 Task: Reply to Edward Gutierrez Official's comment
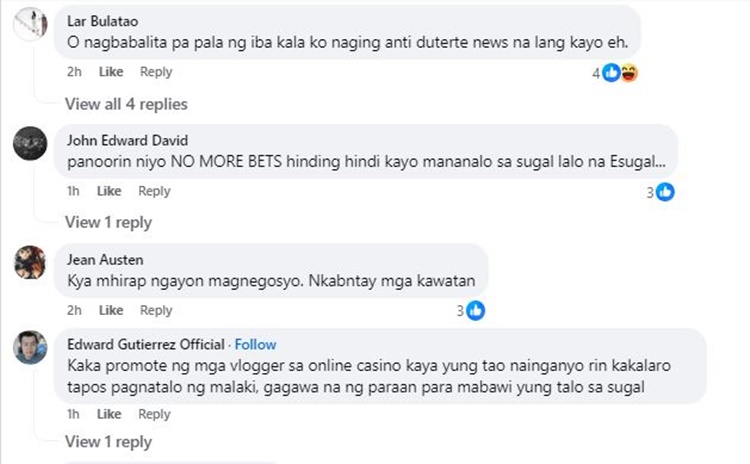[x=154, y=414]
